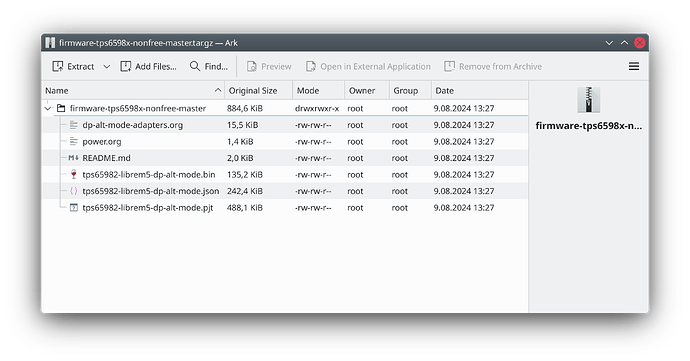Select README.md file name

pos(106,158)
